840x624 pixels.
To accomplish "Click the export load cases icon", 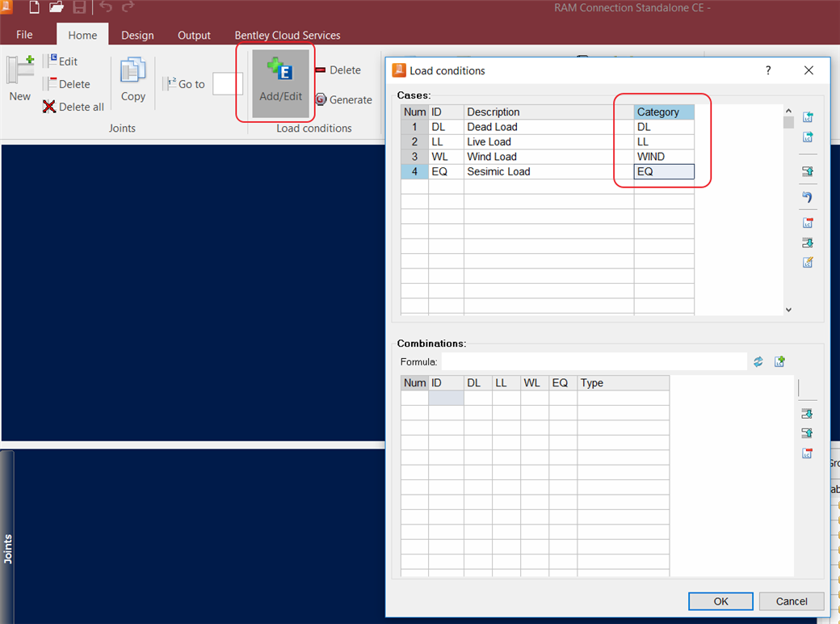I will point(808,137).
